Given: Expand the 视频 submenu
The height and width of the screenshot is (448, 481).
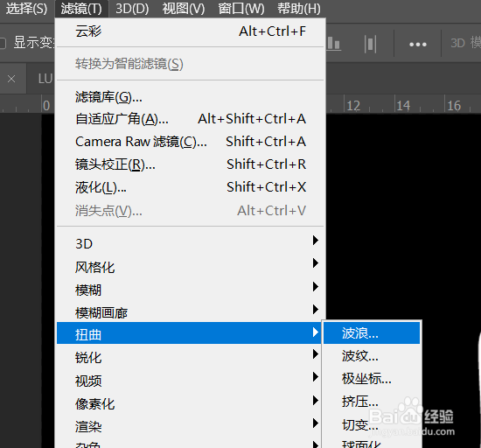Looking at the screenshot, I should coord(189,381).
